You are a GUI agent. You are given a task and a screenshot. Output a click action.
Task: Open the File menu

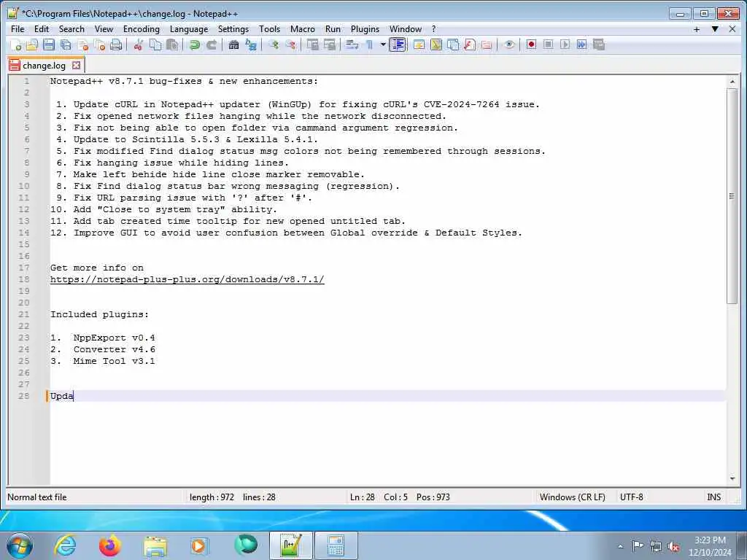coord(18,29)
